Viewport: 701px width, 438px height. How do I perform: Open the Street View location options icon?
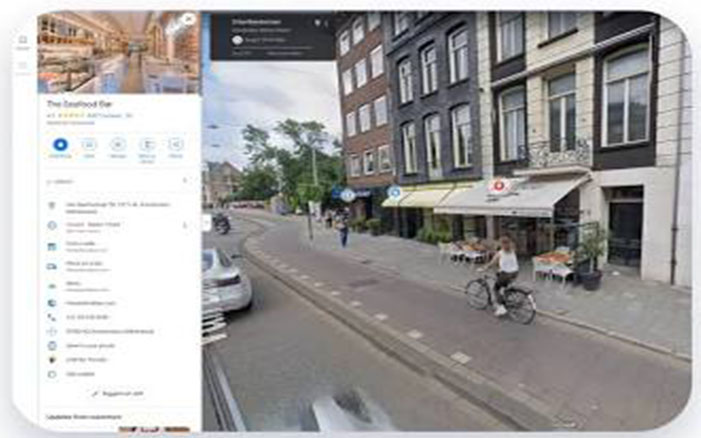pos(317,22)
